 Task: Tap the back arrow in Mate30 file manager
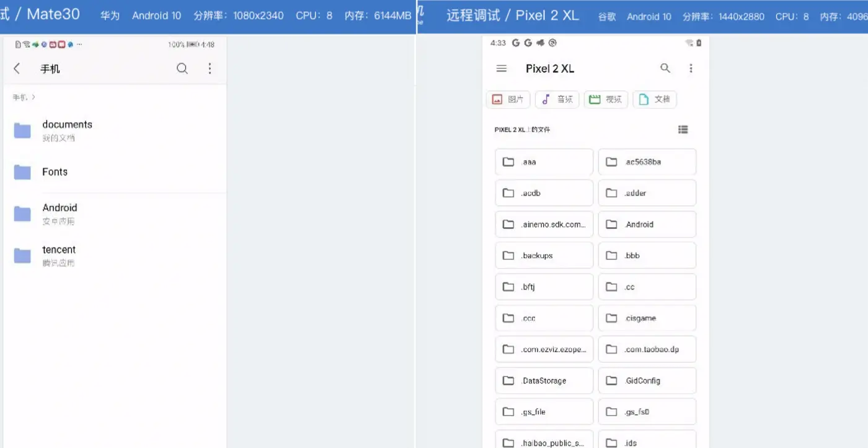pyautogui.click(x=17, y=68)
